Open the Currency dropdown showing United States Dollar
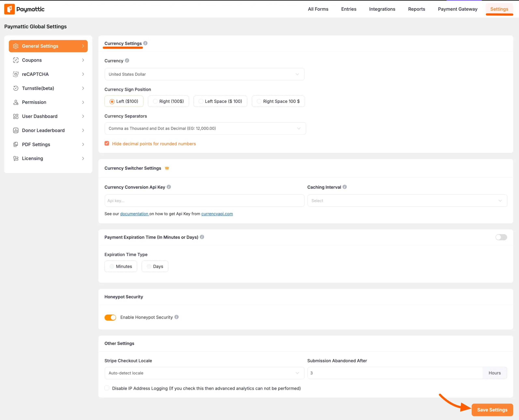Screen dimensions: 519x420 coord(204,74)
